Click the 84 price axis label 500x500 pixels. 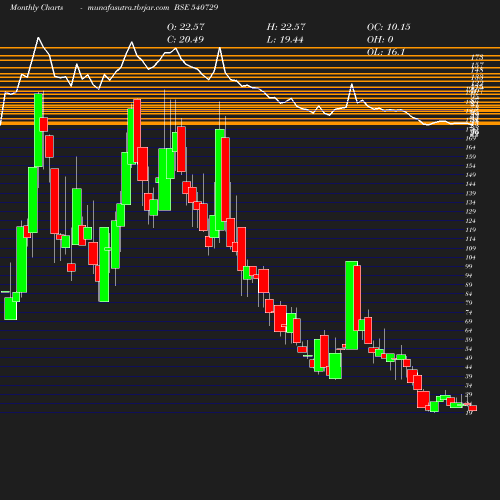tap(469, 294)
